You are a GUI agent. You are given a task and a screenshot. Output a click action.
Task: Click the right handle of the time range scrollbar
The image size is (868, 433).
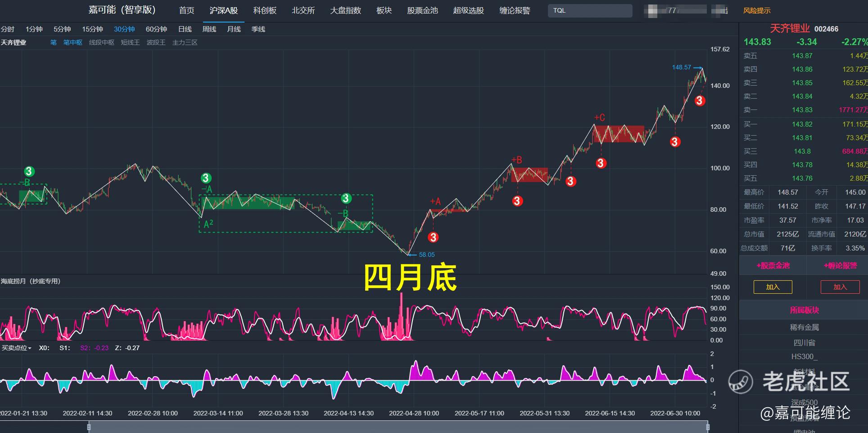[x=708, y=426]
